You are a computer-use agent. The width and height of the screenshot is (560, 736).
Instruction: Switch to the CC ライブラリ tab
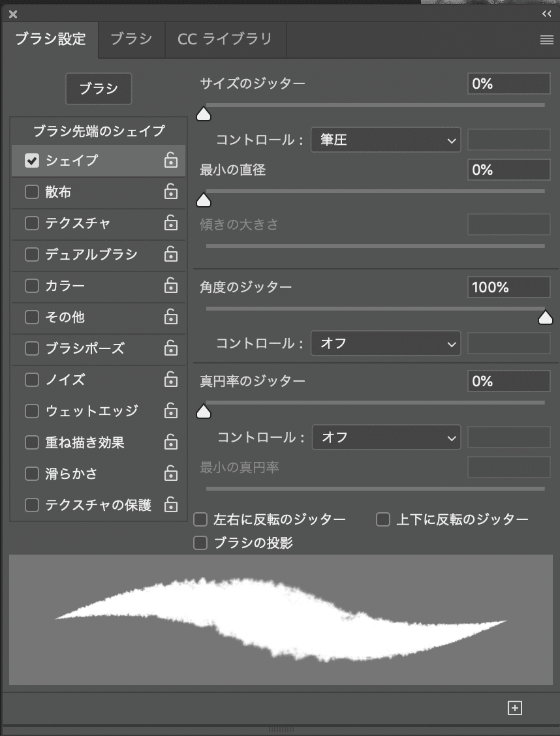click(x=225, y=39)
